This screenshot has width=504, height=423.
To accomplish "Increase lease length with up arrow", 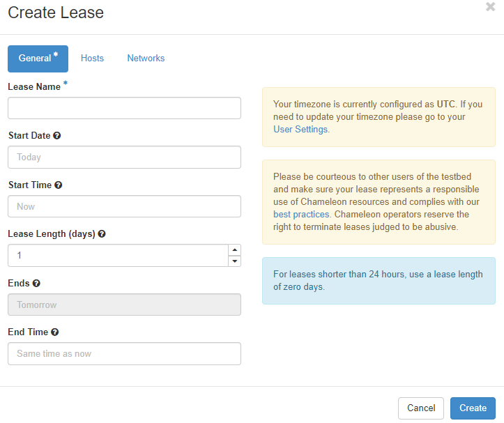I will pos(234,250).
